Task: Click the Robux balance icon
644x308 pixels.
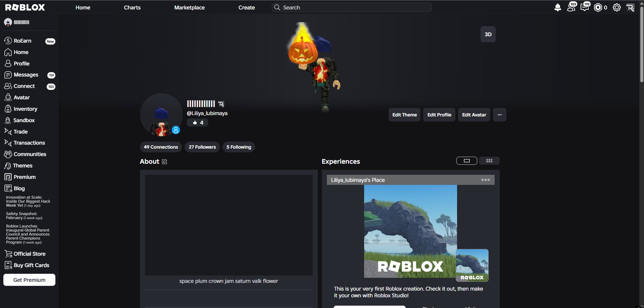Action: coord(598,7)
